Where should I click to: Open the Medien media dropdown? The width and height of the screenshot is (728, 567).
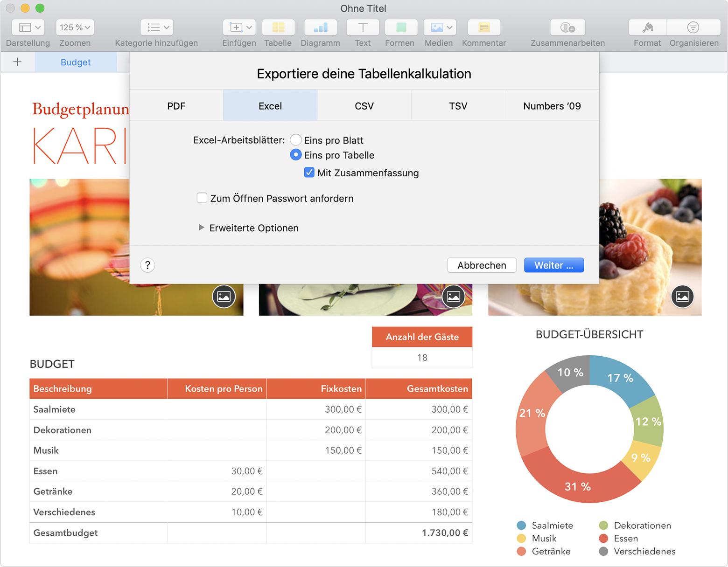[x=439, y=28]
